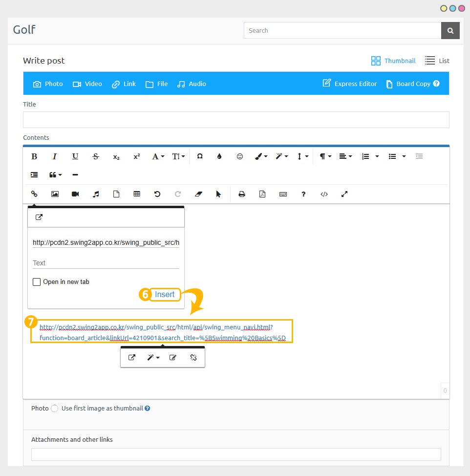Click the insert table icon
470x476 pixels.
click(x=137, y=194)
